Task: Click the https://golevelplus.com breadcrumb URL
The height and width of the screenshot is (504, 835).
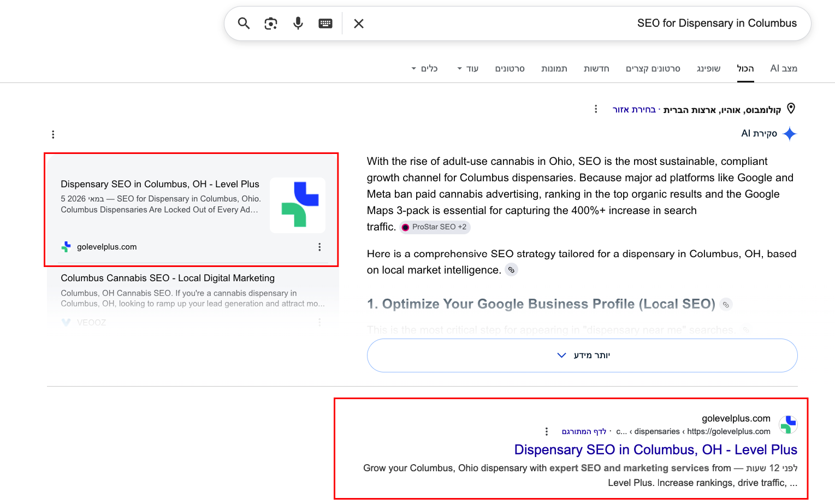Action: [729, 431]
